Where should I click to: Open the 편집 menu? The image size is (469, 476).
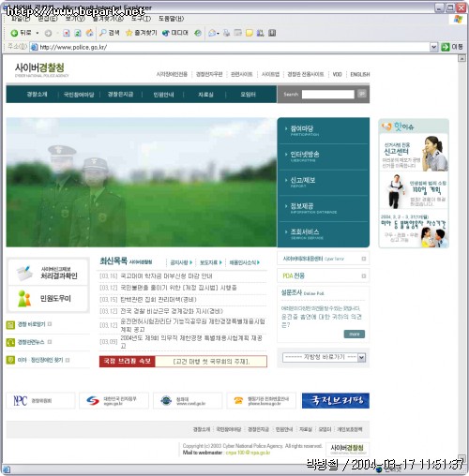coord(48,19)
